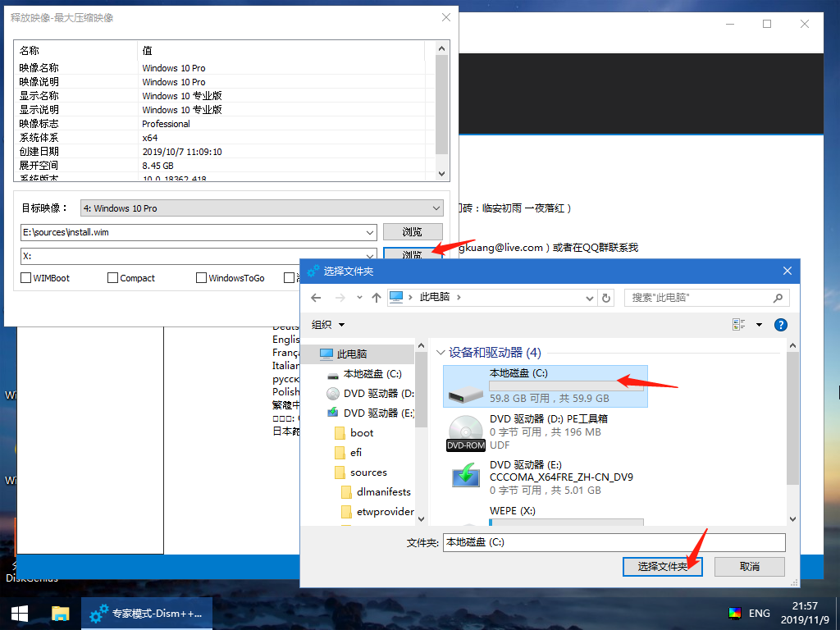This screenshot has width=840, height=630.
Task: Maximize the Dism++ main window
Action: coord(767,24)
